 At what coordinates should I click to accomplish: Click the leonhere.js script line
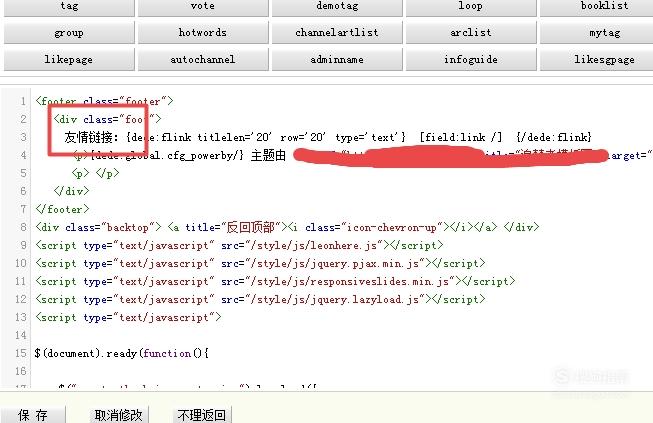tap(239, 245)
